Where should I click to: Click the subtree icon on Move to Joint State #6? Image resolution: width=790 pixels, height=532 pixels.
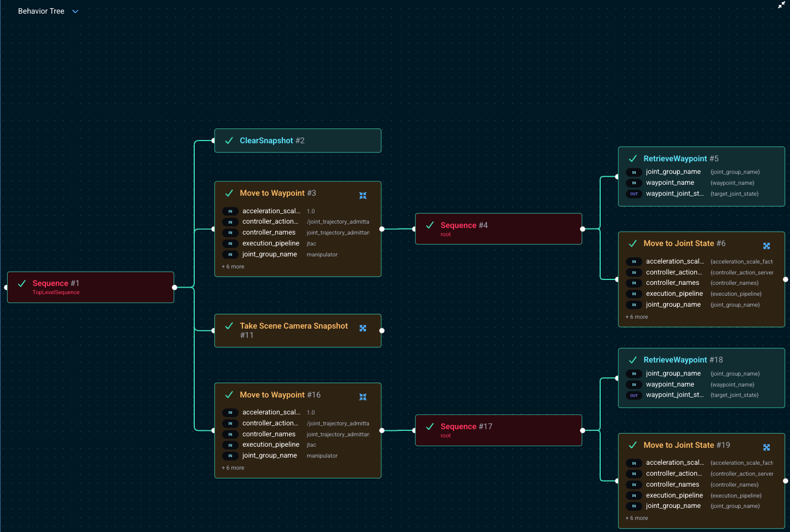(x=766, y=245)
